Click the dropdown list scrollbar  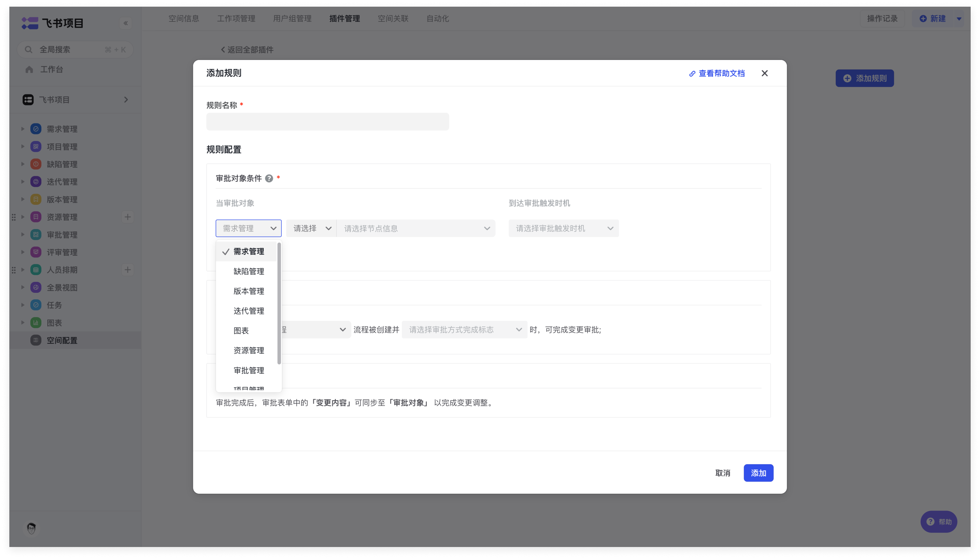279,303
